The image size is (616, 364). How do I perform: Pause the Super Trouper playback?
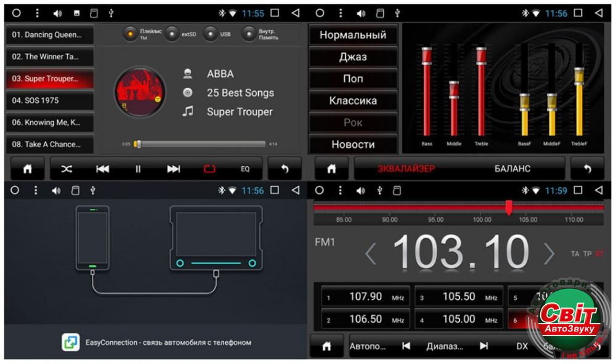pos(138,169)
